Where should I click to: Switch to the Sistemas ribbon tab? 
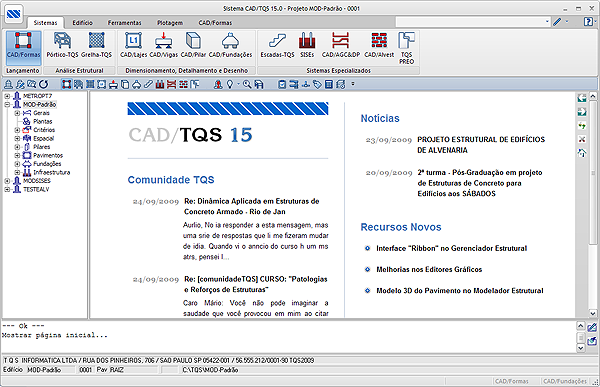[x=45, y=23]
